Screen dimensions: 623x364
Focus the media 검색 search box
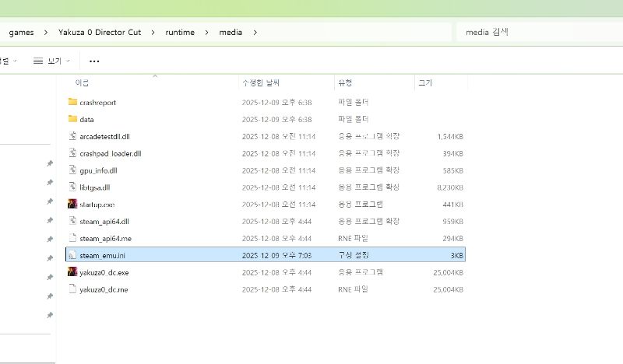pyautogui.click(x=537, y=33)
